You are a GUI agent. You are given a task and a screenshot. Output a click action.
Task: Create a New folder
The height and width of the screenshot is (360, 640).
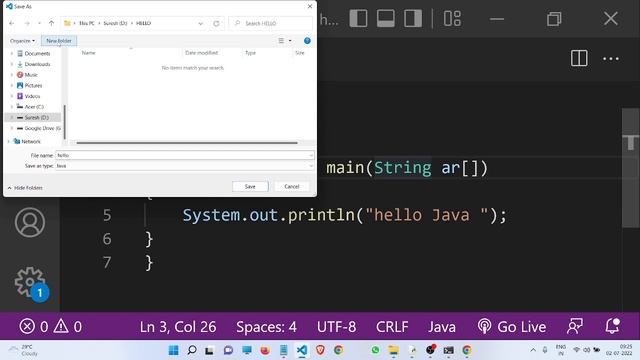[x=59, y=41]
